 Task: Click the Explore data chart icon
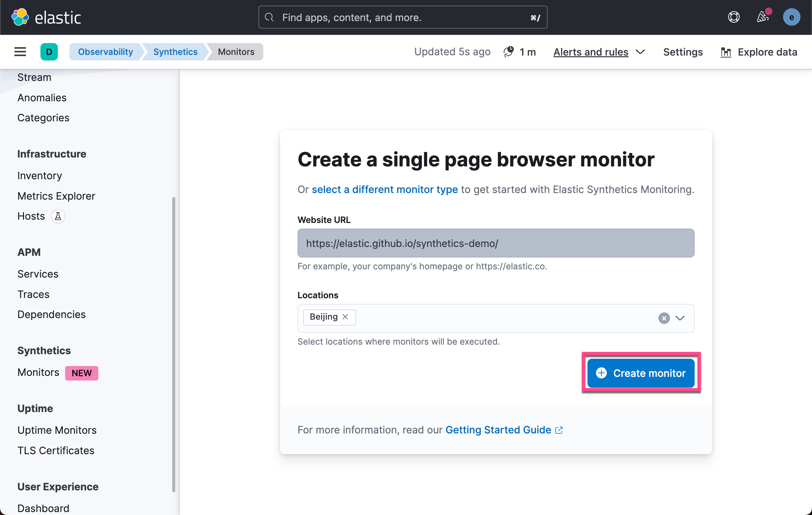coord(726,52)
